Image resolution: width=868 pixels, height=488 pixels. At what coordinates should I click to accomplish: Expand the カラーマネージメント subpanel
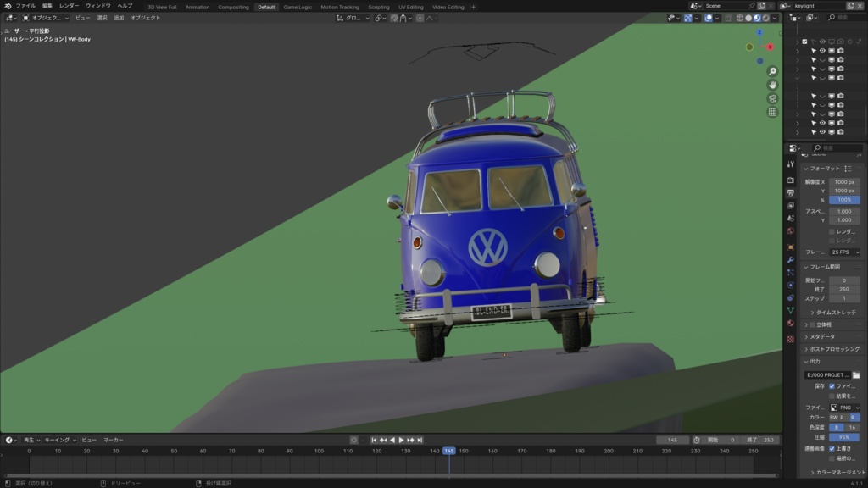838,473
